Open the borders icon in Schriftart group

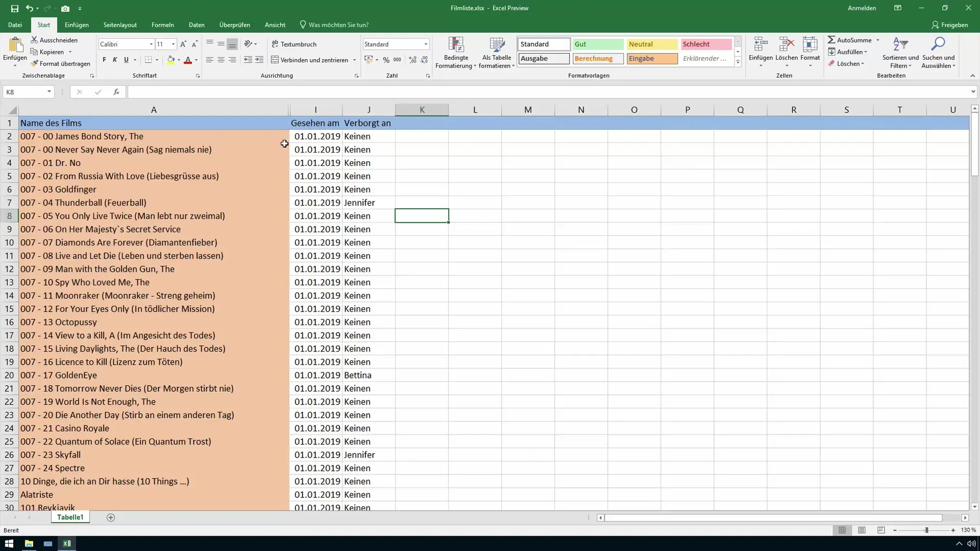coord(148,60)
